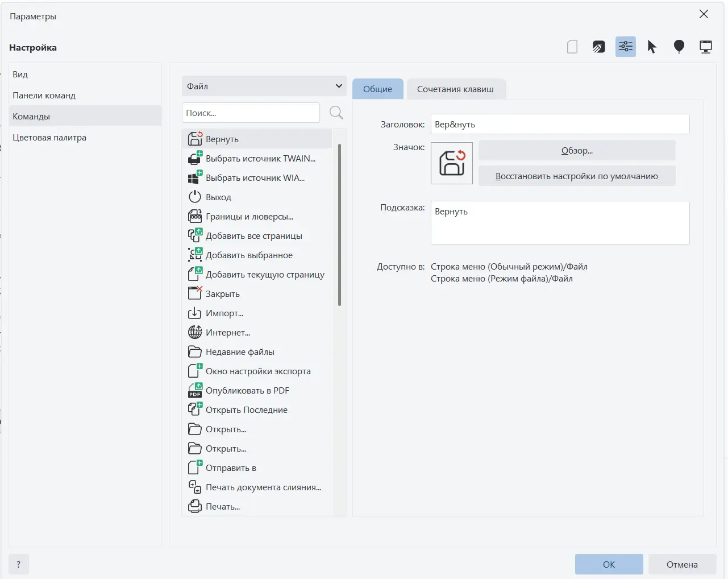Image resolution: width=728 pixels, height=579 pixels.
Task: Click the Заголовок text field
Action: (560, 125)
